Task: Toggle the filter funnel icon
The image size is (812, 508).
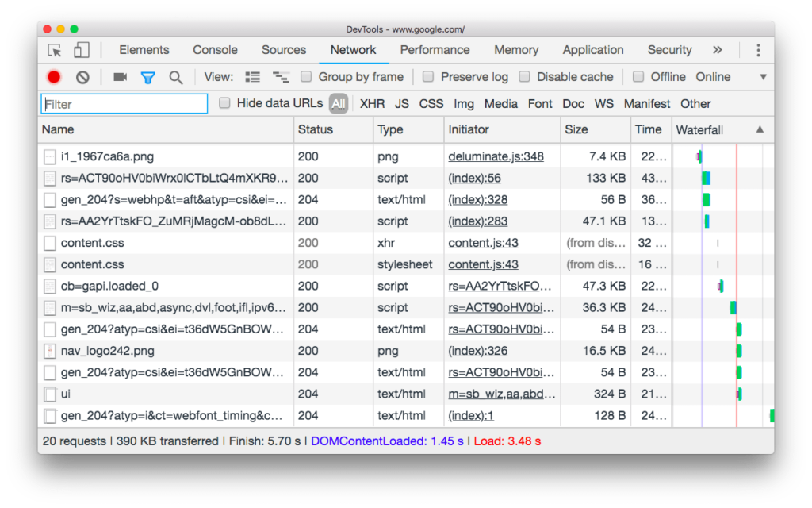Action: (x=148, y=78)
